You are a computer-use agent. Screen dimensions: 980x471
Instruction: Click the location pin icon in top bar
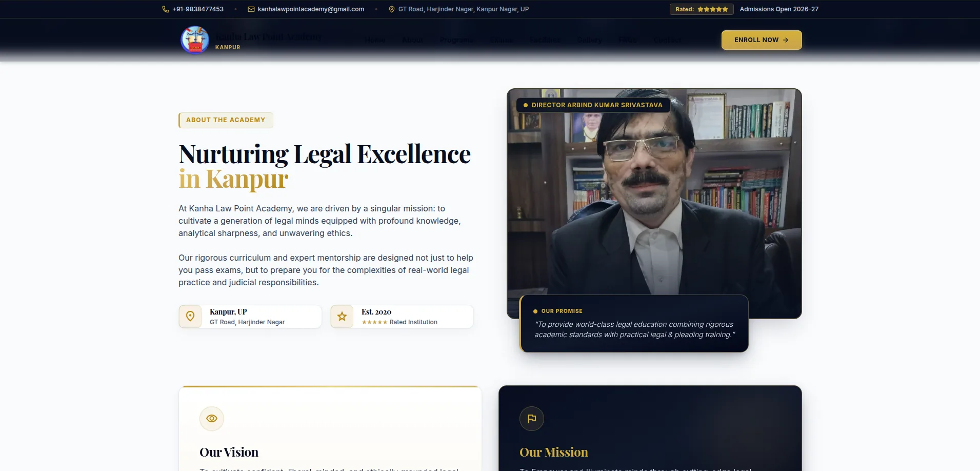[392, 9]
